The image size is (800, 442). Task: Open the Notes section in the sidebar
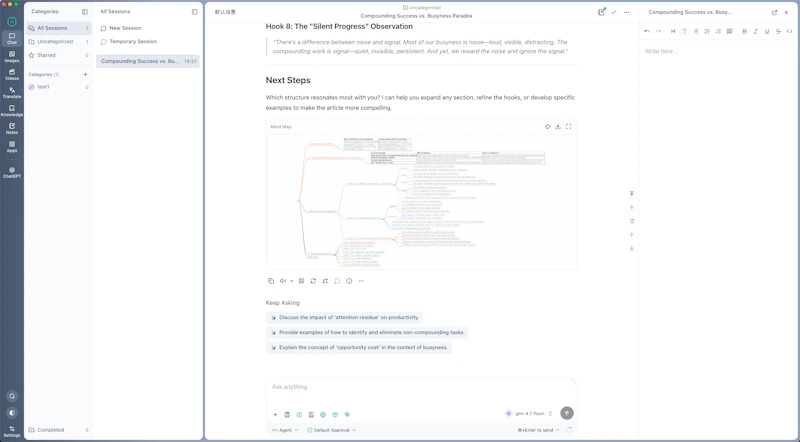coord(12,128)
